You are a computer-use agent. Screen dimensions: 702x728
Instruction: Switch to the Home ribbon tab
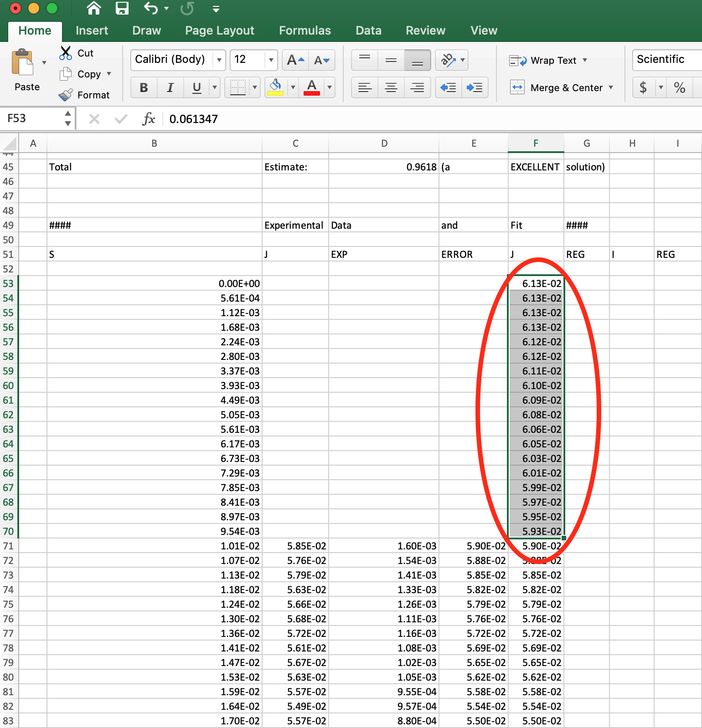(x=35, y=31)
